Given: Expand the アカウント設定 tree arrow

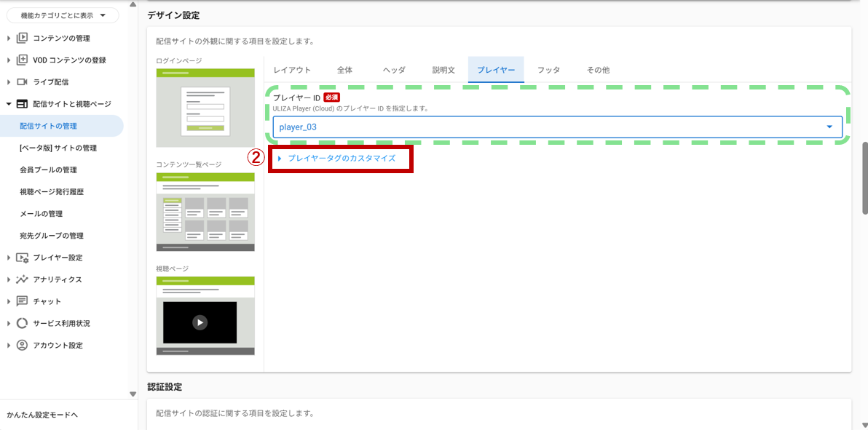Looking at the screenshot, I should (9, 346).
